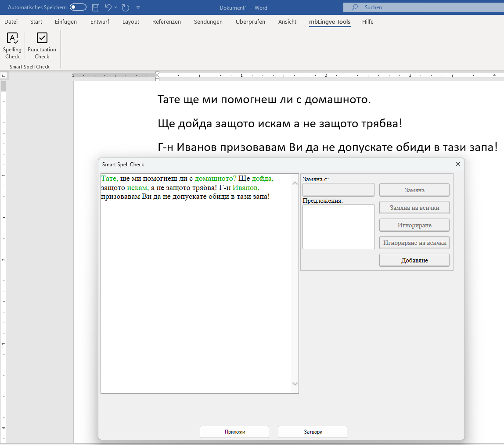This screenshot has height=445, width=504.
Task: Click the Приложи button
Action: coord(234,431)
